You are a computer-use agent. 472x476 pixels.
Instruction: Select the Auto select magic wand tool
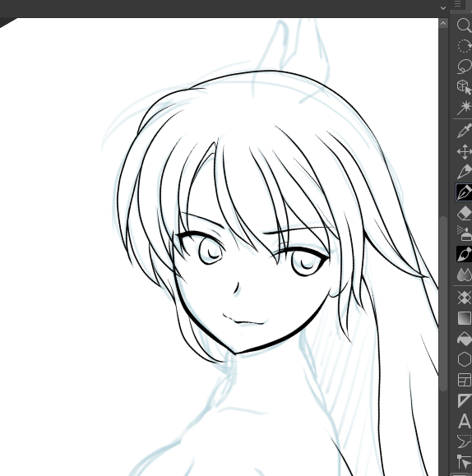pyautogui.click(x=465, y=108)
